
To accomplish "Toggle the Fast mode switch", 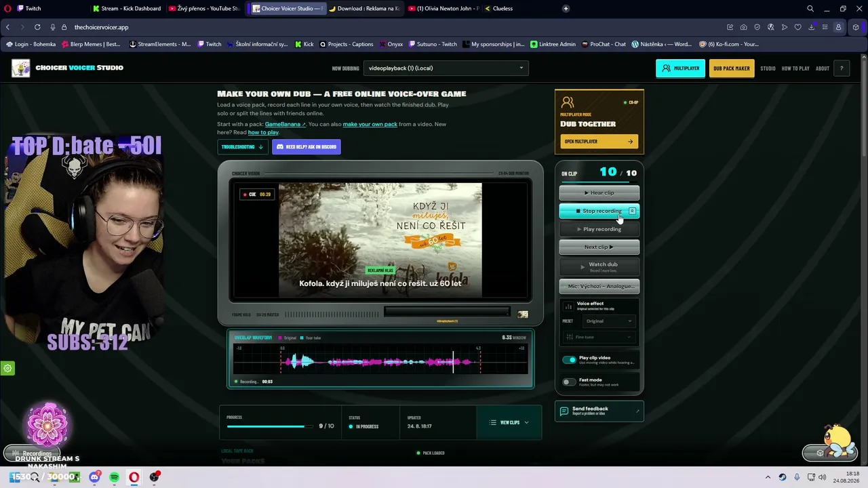I will [x=569, y=382].
